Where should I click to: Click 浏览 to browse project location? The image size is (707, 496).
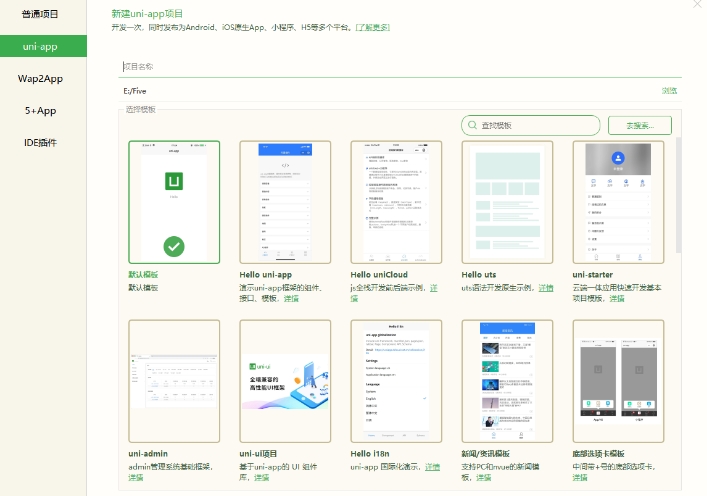(x=669, y=91)
